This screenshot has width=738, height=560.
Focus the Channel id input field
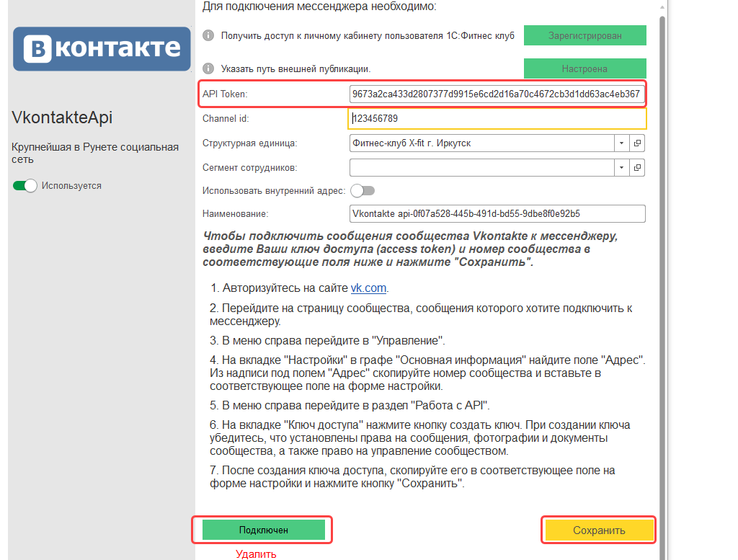pos(497,119)
